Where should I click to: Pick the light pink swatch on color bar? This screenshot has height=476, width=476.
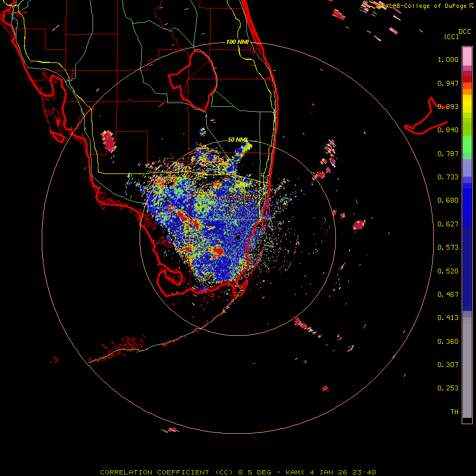pos(467,56)
